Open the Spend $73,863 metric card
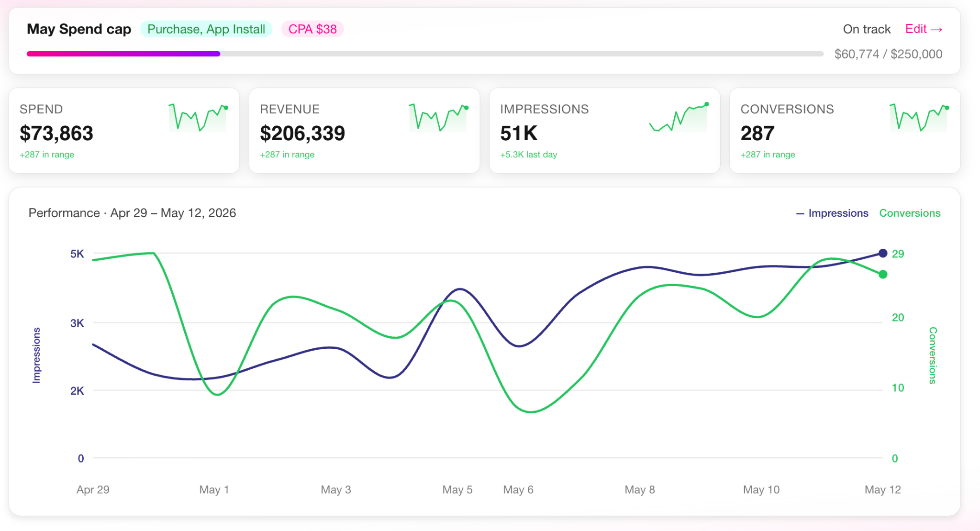Viewport: 980px width, 531px height. 124,131
